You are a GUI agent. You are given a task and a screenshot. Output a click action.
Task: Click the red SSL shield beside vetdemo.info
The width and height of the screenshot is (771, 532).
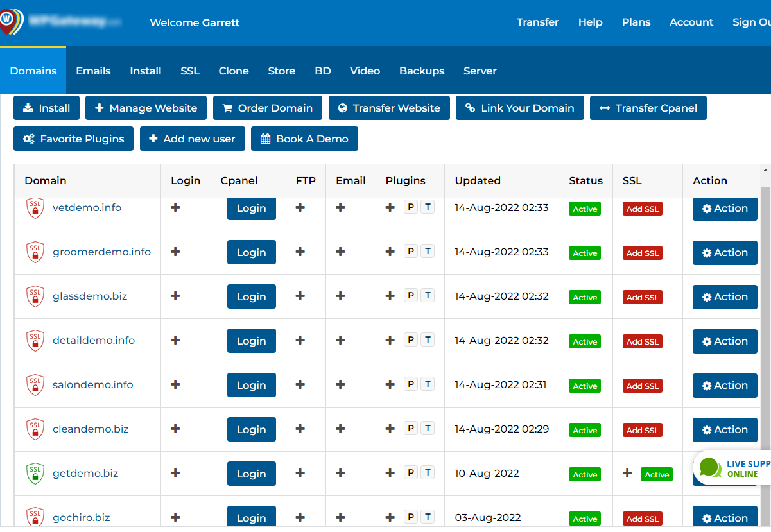point(35,208)
